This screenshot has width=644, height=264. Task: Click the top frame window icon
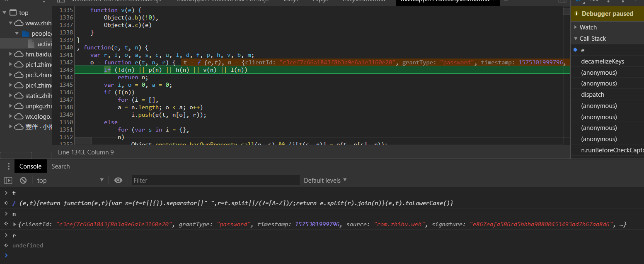click(13, 12)
